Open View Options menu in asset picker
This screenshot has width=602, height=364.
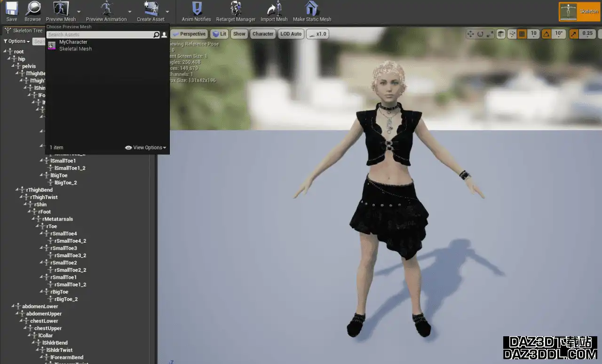click(x=146, y=148)
